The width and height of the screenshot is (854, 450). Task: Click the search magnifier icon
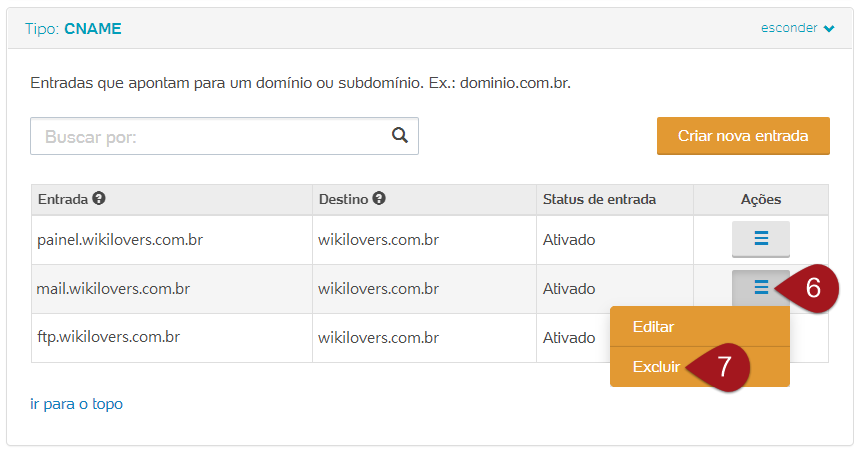tap(400, 136)
